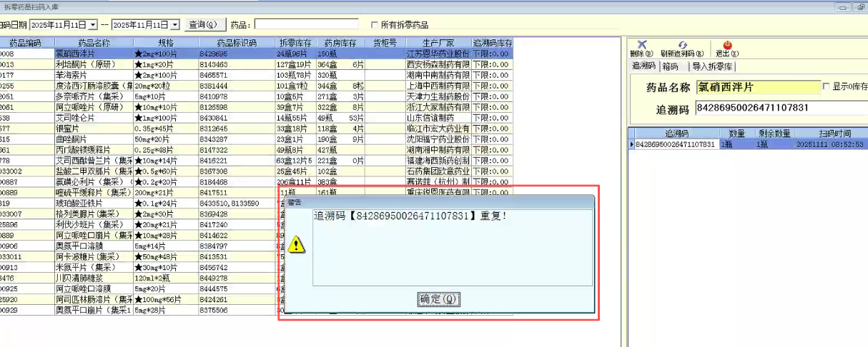
Task: Select the 艾司唑仑片 row
Action: [x=257, y=118]
